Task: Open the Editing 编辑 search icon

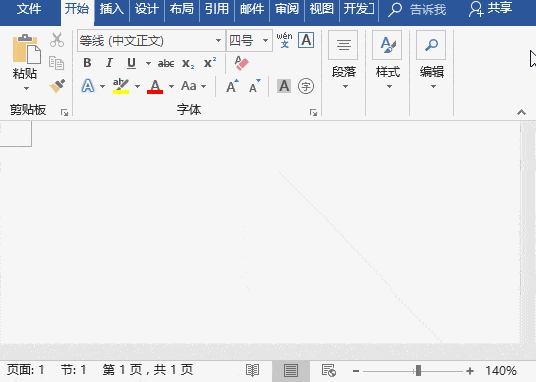Action: pos(431,45)
